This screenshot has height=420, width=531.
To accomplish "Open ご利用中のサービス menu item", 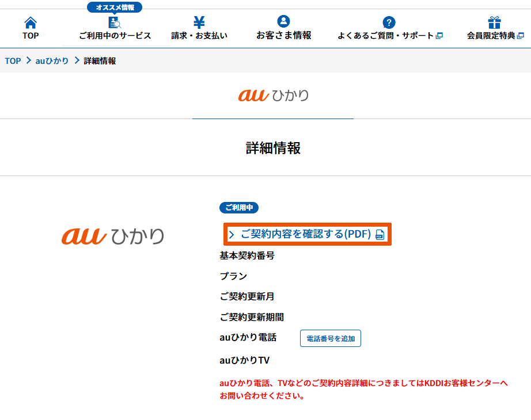I will tap(115, 36).
